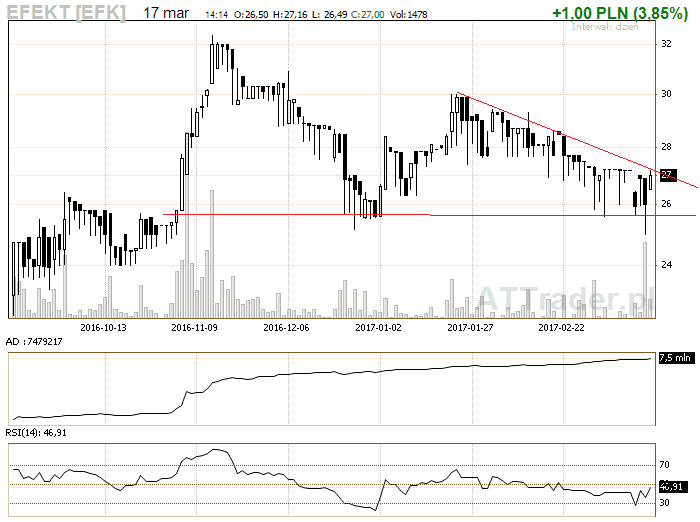Screen dimensions: 700x522
Task: Click the 2016-10-13 date marker
Action: (x=104, y=326)
